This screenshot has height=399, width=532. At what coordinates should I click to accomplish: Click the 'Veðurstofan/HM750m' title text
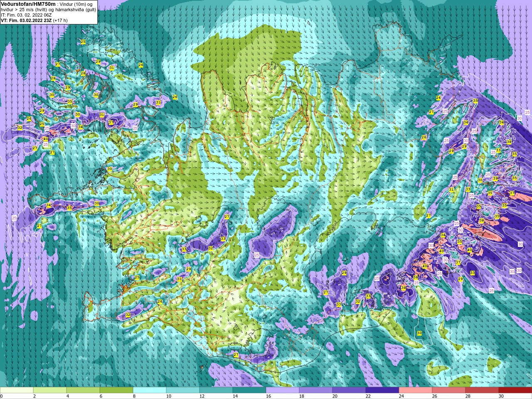point(28,4)
